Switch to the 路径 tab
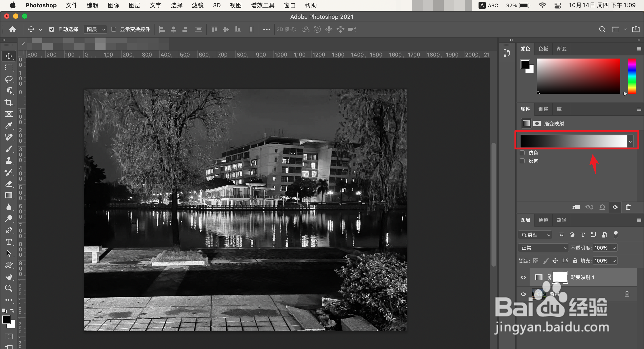 tap(561, 220)
